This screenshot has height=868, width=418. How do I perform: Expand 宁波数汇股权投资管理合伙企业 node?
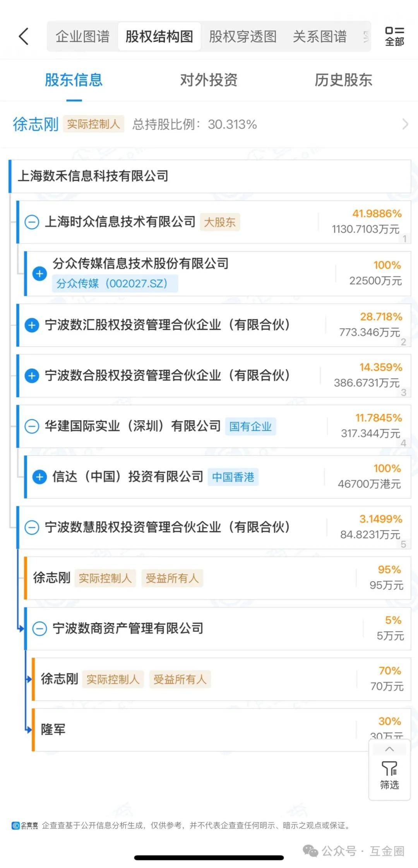tap(32, 325)
